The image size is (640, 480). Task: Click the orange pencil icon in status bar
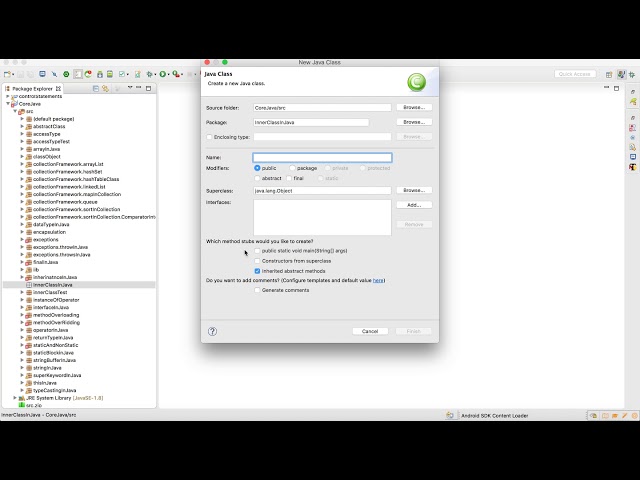(624, 416)
